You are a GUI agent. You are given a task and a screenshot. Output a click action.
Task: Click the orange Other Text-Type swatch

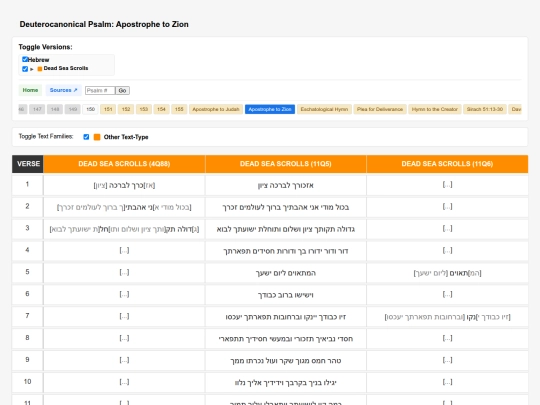97,137
